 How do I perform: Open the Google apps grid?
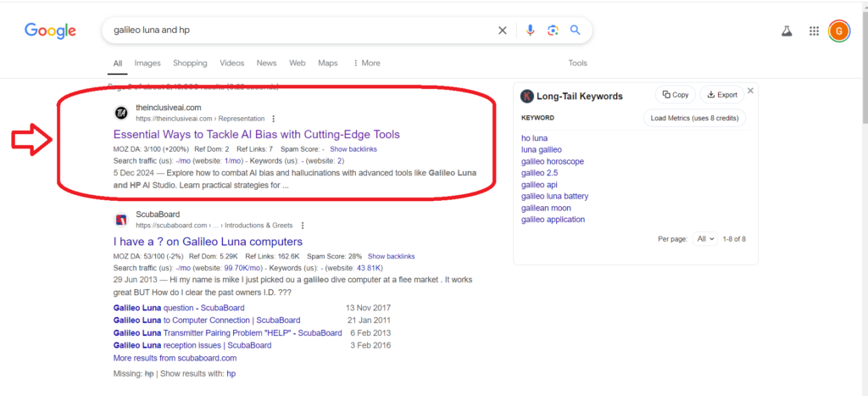814,31
